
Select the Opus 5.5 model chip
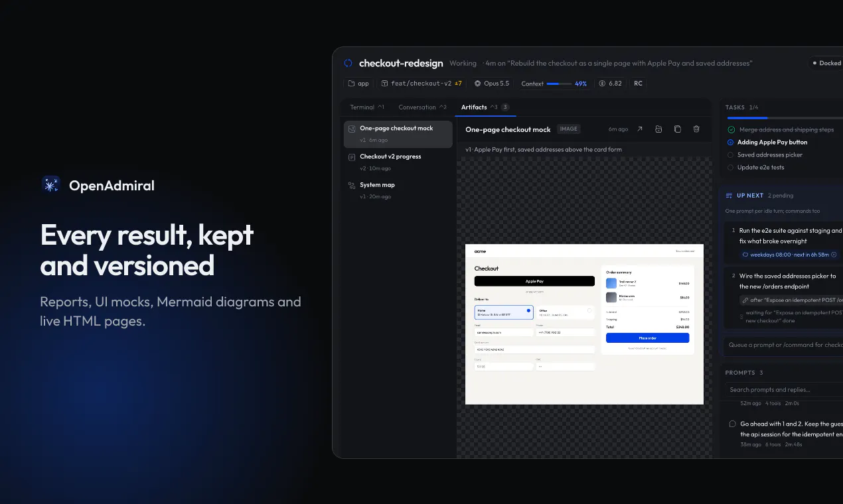[x=492, y=84]
